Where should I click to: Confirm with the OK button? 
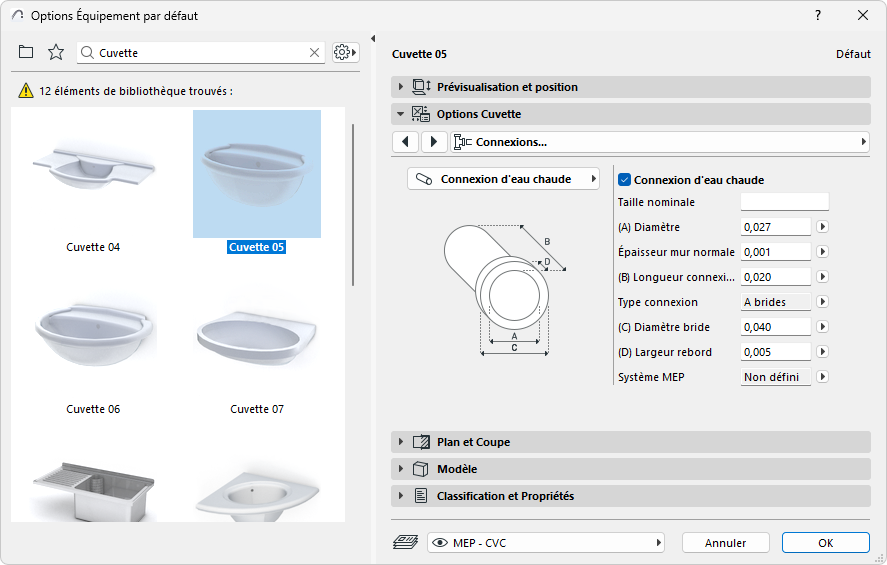point(825,543)
